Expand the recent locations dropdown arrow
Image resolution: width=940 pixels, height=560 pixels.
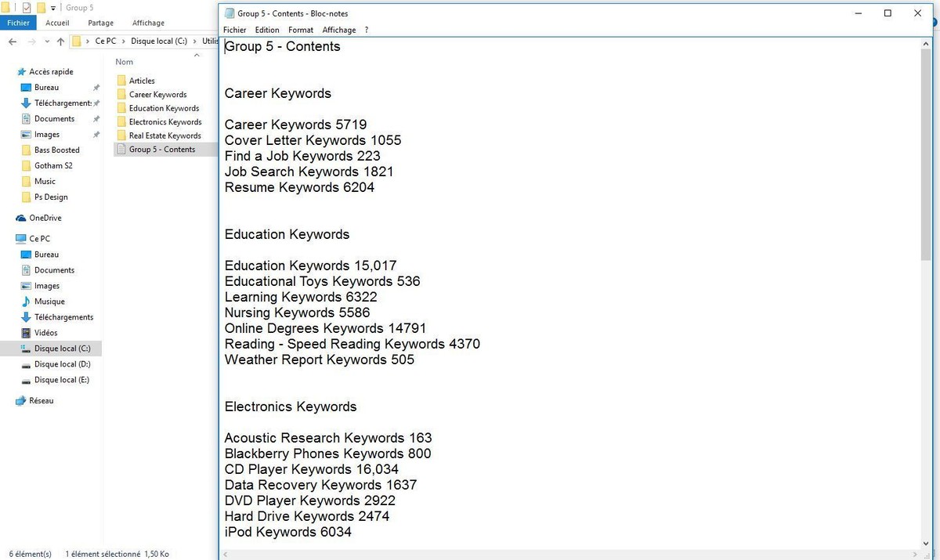click(x=47, y=42)
